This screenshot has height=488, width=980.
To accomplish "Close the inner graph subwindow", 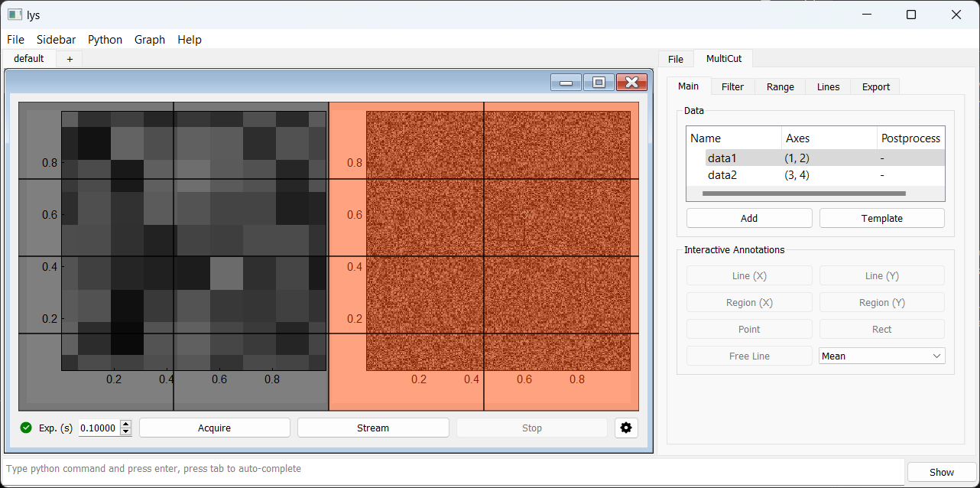I will (x=631, y=83).
